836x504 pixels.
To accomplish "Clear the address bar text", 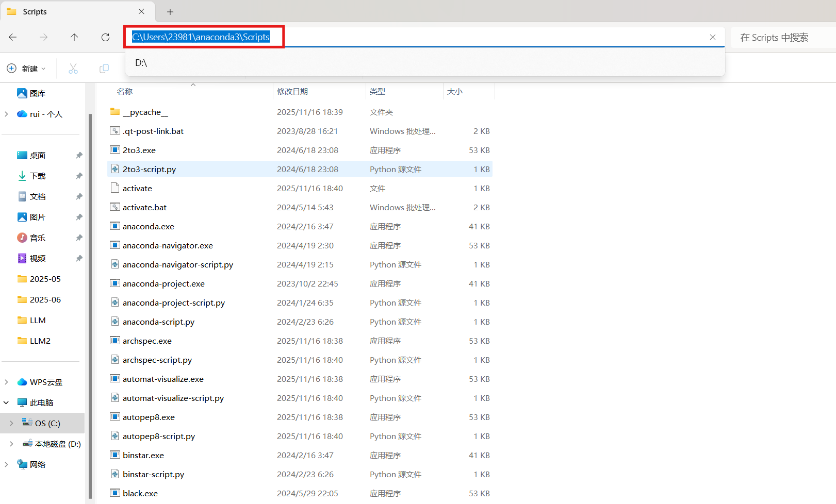I will 713,37.
